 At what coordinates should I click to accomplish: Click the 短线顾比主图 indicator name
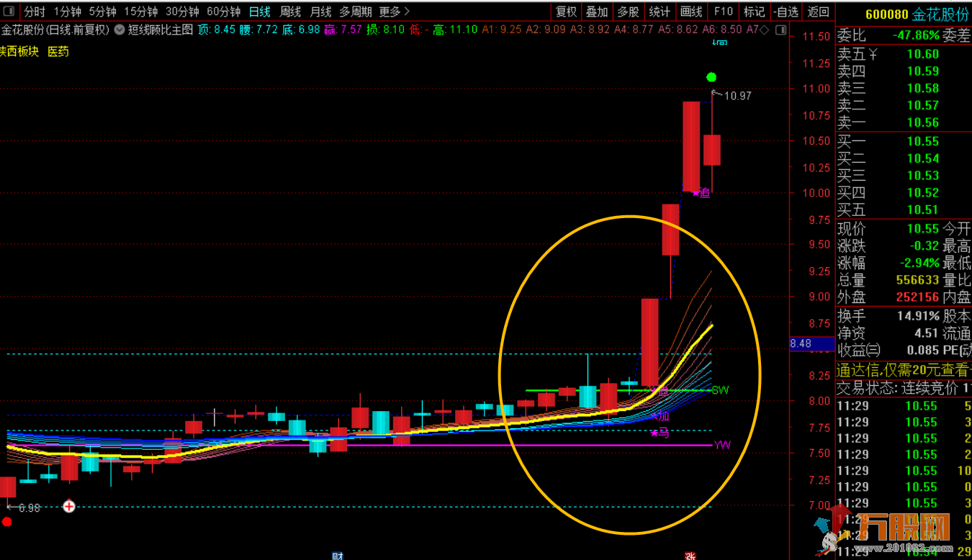(161, 30)
